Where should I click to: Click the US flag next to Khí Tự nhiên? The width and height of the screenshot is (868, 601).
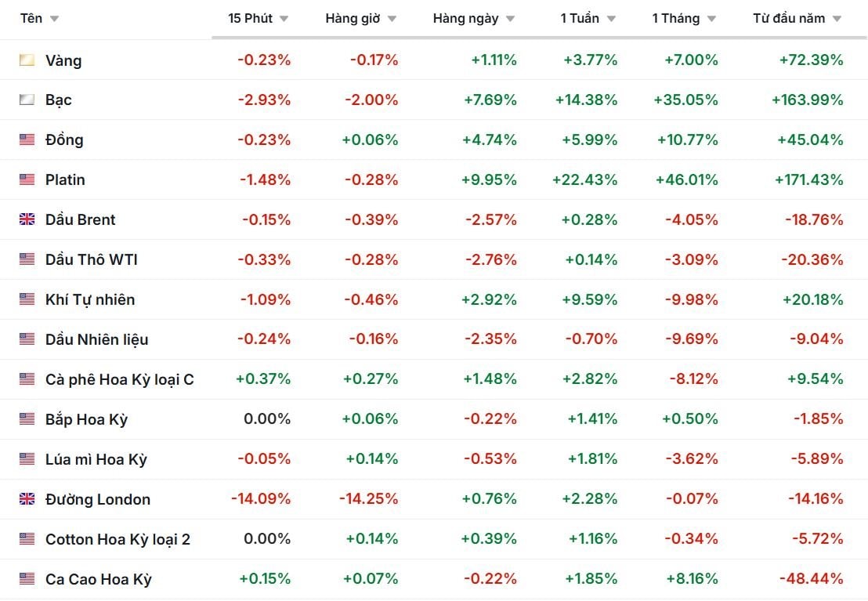tap(27, 299)
